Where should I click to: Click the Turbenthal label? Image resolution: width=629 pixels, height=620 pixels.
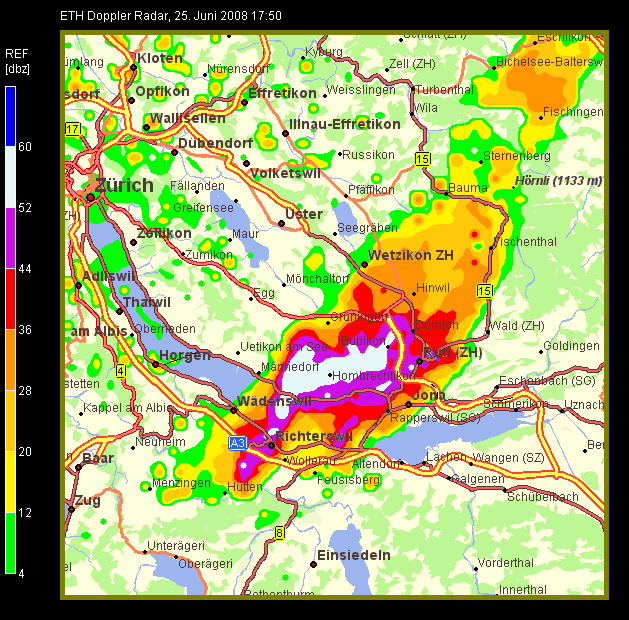click(x=444, y=89)
